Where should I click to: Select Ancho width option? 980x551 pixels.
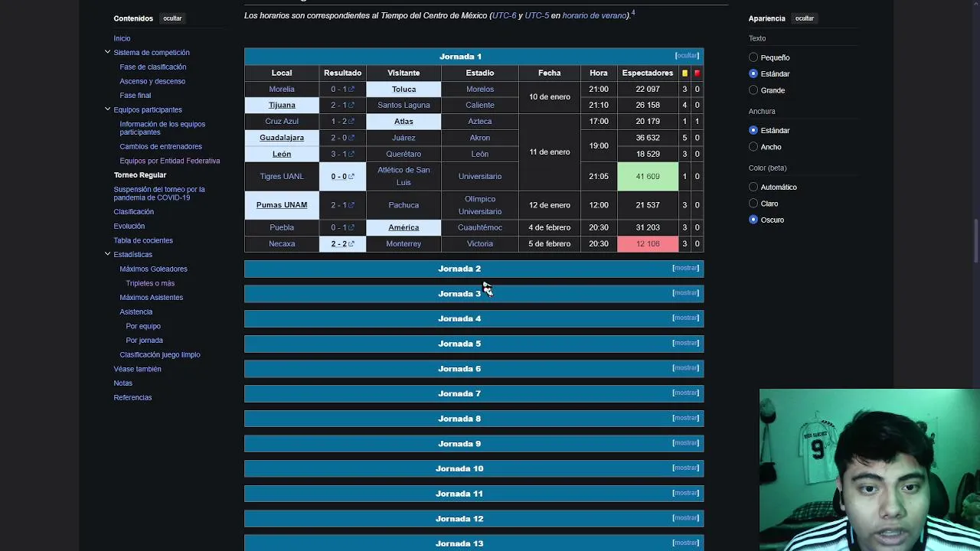(x=753, y=147)
